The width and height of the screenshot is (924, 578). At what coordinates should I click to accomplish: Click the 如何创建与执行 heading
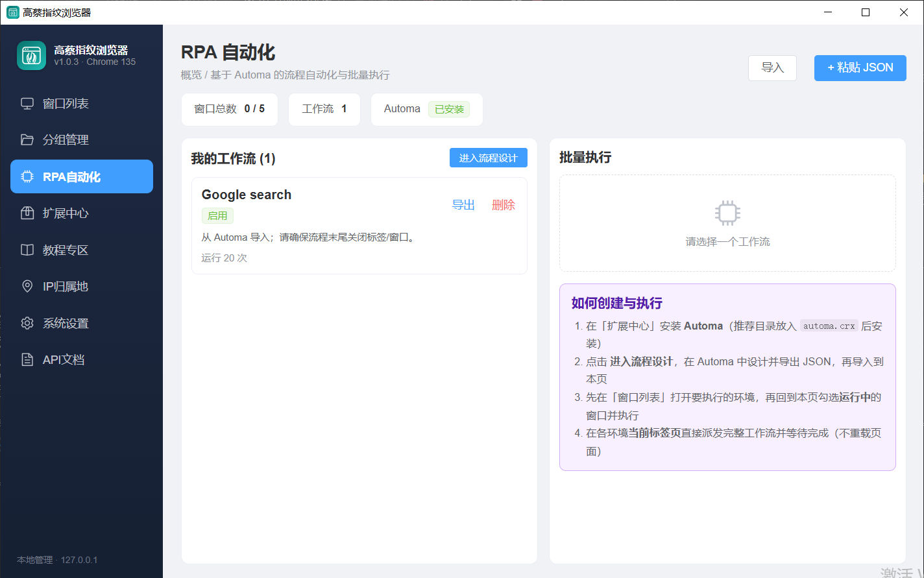pyautogui.click(x=617, y=303)
